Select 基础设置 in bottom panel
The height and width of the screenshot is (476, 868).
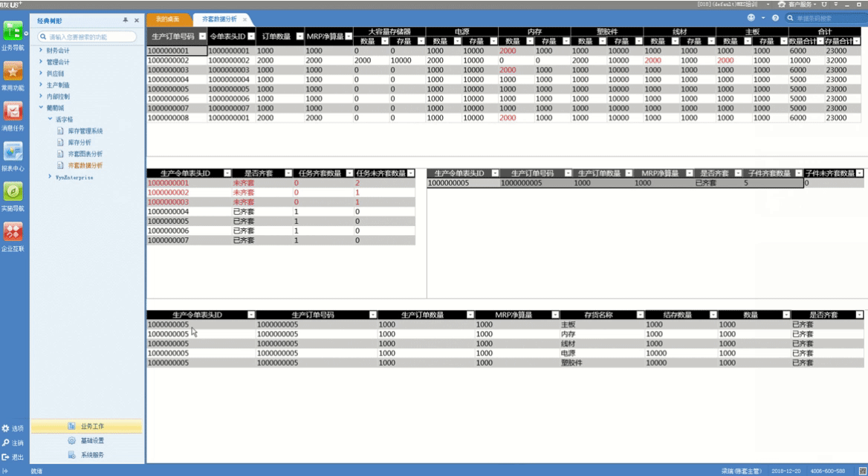coord(86,440)
